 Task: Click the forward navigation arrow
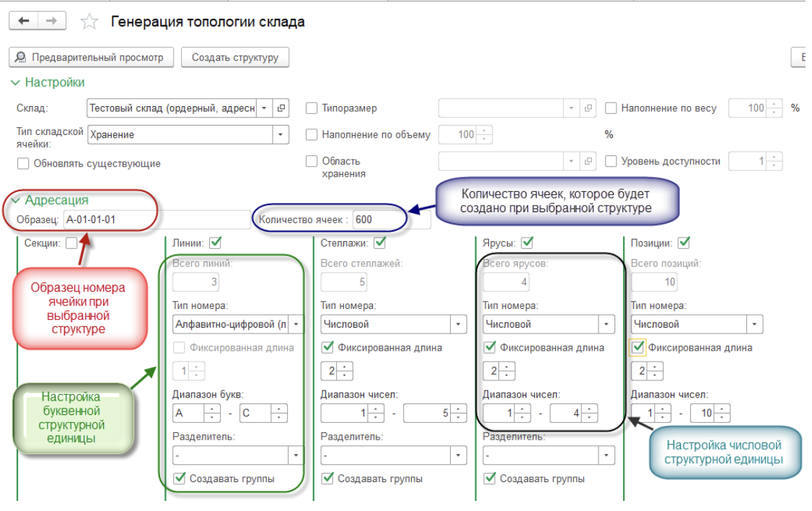coord(51,21)
